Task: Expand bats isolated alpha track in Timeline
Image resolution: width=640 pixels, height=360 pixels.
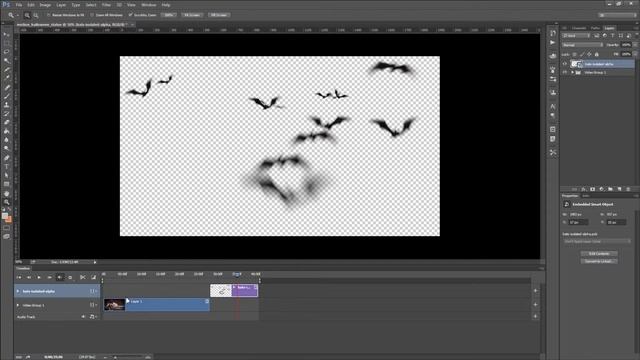Action: pos(18,291)
